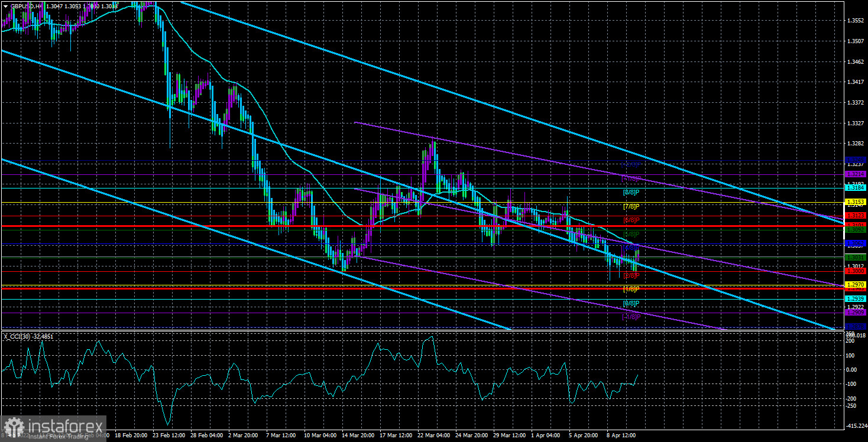Select the 1.3031 green price tag

point(856,257)
